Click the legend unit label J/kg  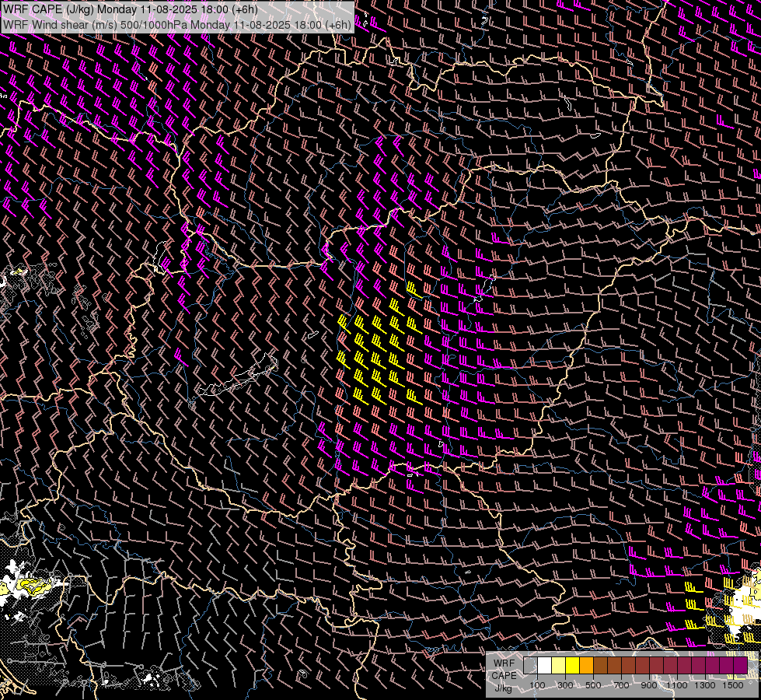(x=504, y=688)
